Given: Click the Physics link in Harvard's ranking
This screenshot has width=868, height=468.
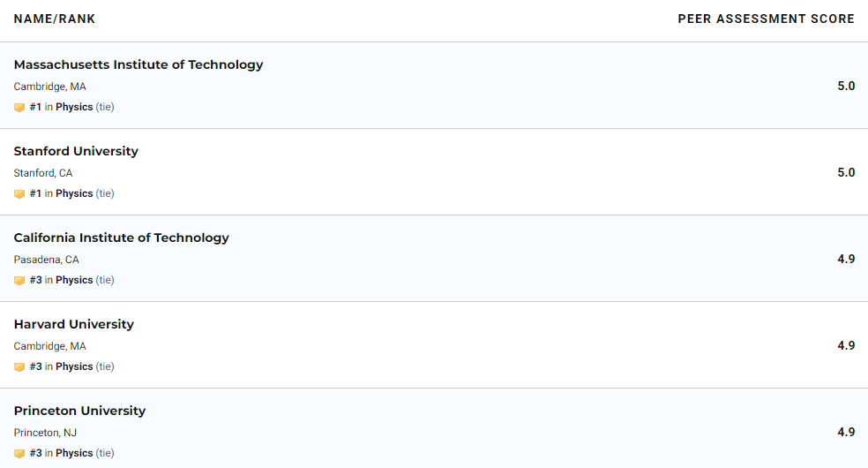Looking at the screenshot, I should click(74, 366).
